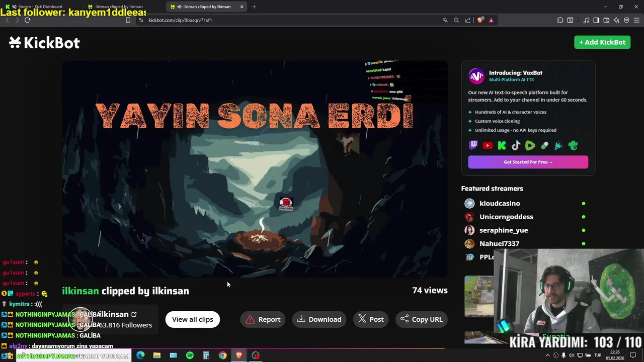Click Brave Rewards triangle icon
This screenshot has height=362, width=644.
(491, 20)
